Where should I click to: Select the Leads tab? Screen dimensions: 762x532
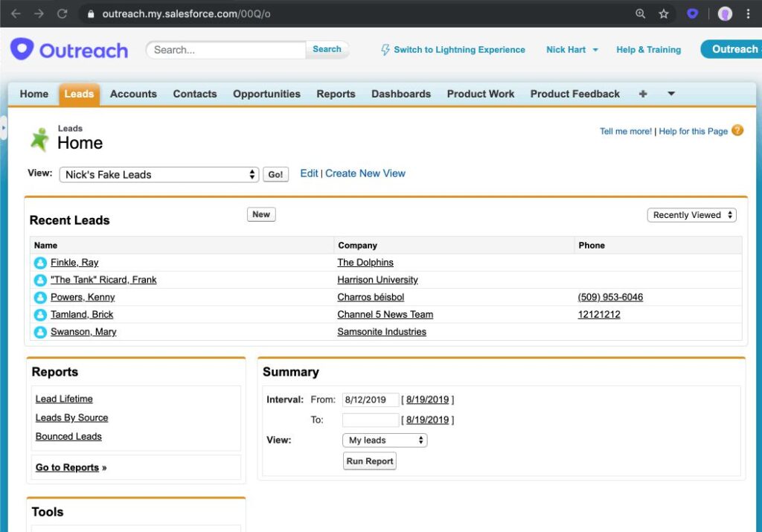pos(79,94)
